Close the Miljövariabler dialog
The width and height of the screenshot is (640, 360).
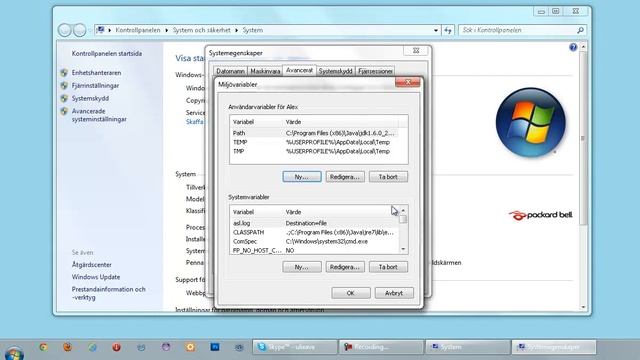pos(407,82)
